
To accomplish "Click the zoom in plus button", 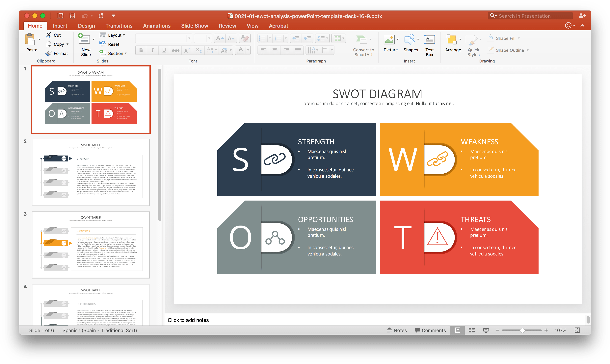I will 546,330.
